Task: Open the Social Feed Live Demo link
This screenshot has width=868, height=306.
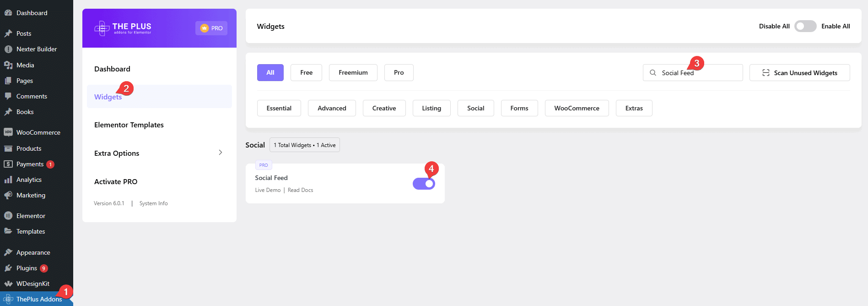Action: tap(268, 190)
